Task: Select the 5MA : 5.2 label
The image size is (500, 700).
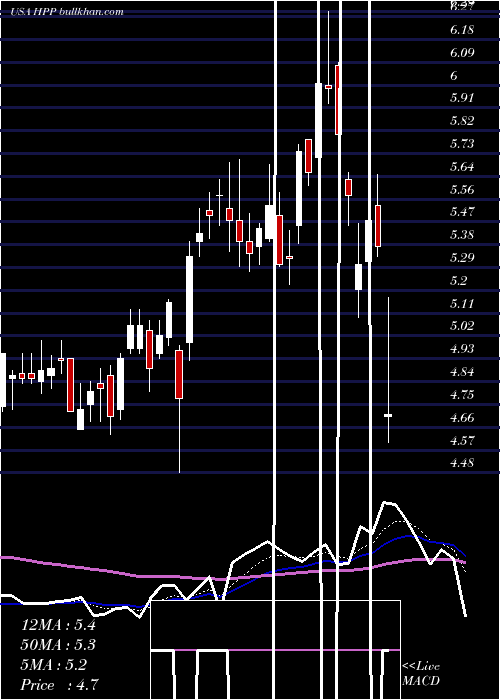Action: [54, 665]
